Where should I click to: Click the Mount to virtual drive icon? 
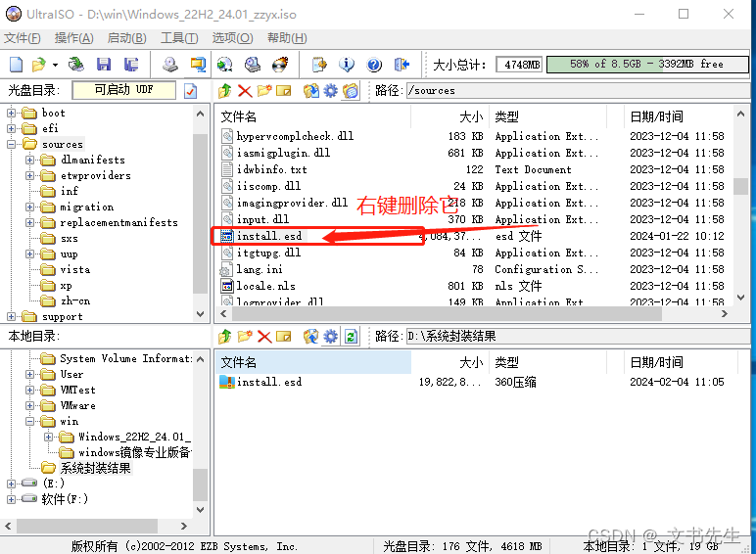coord(252,64)
